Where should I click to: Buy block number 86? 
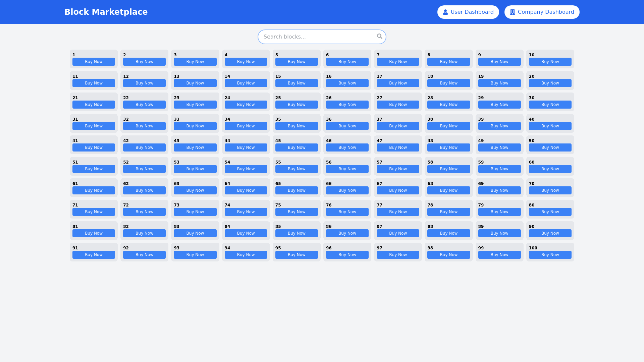[347, 233]
